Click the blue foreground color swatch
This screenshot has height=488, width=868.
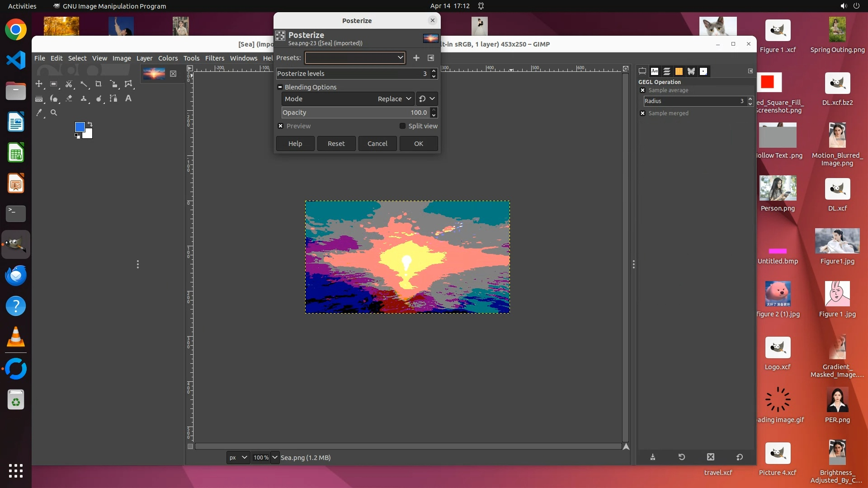(x=80, y=127)
